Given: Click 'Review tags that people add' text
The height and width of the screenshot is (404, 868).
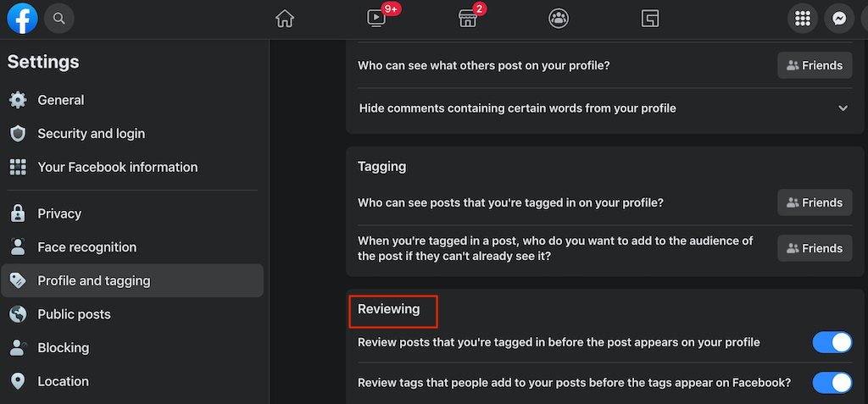Looking at the screenshot, I should pyautogui.click(x=574, y=383).
